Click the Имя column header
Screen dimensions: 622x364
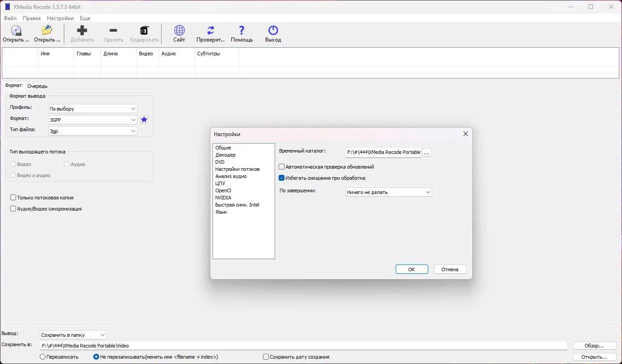pyautogui.click(x=56, y=54)
